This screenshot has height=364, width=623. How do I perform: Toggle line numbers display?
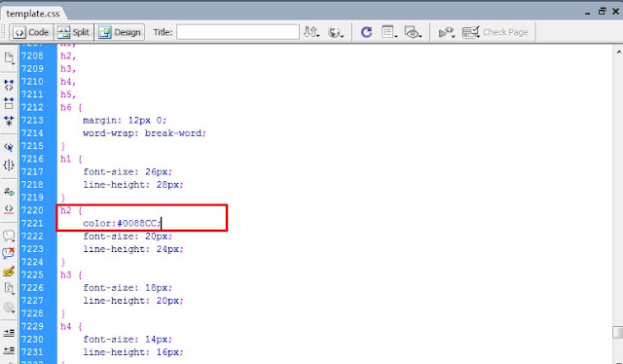point(9,192)
